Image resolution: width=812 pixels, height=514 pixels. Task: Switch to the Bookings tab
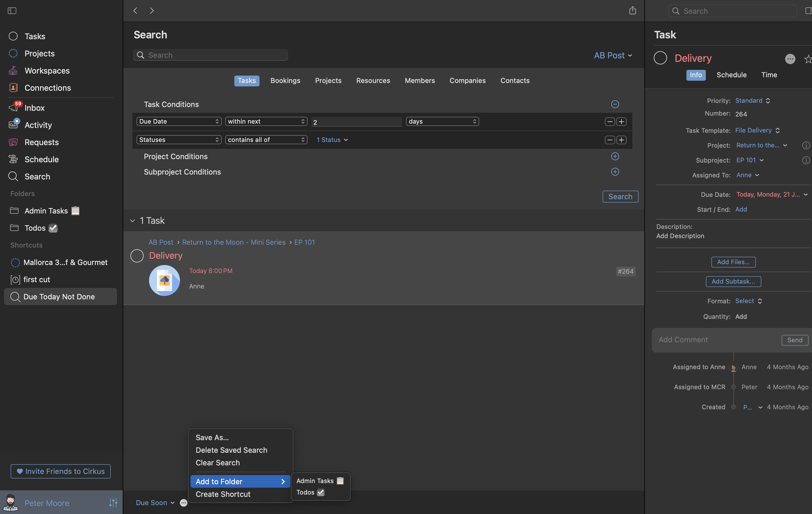click(x=285, y=81)
